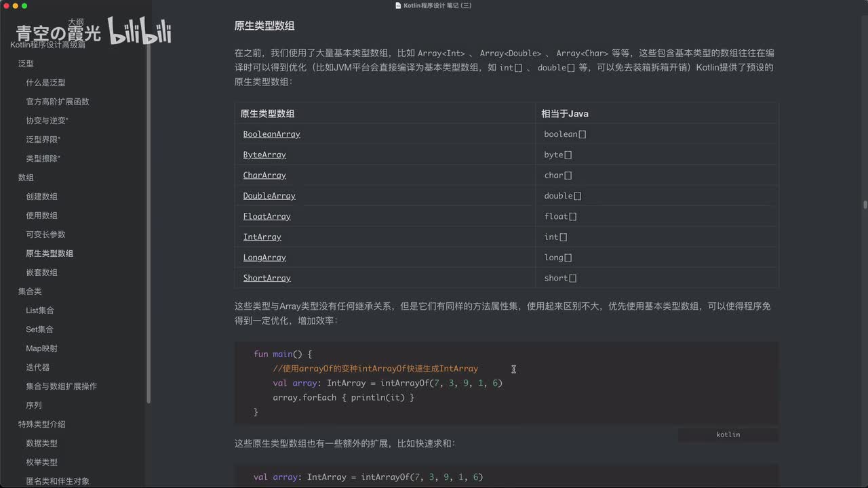
Task: Open 嵌套数组 outline entry
Action: point(42,272)
